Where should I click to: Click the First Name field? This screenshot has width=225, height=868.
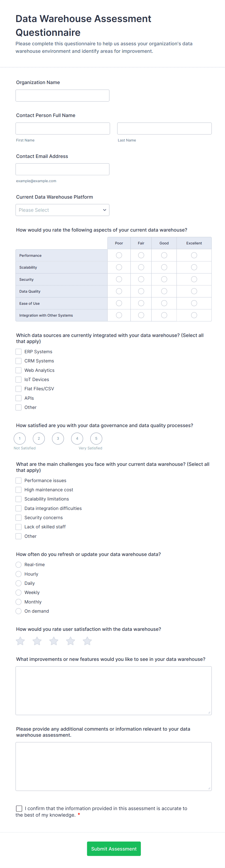[63, 128]
